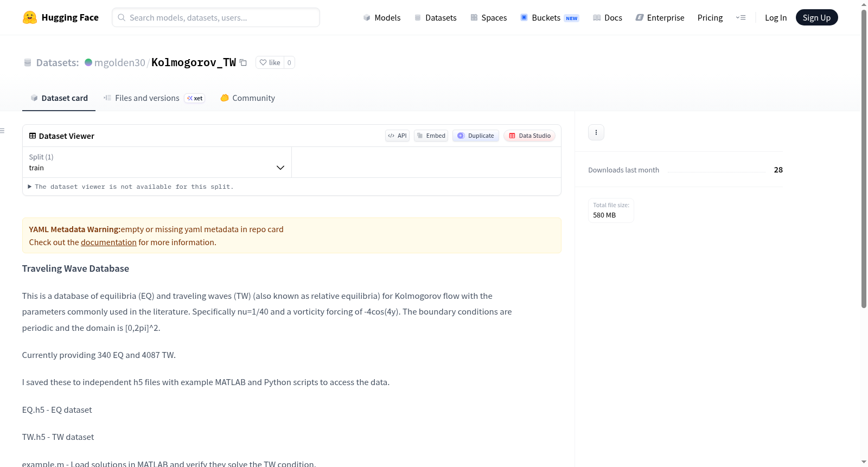The height and width of the screenshot is (467, 868).
Task: Navigate to Enterprise
Action: pos(660,18)
